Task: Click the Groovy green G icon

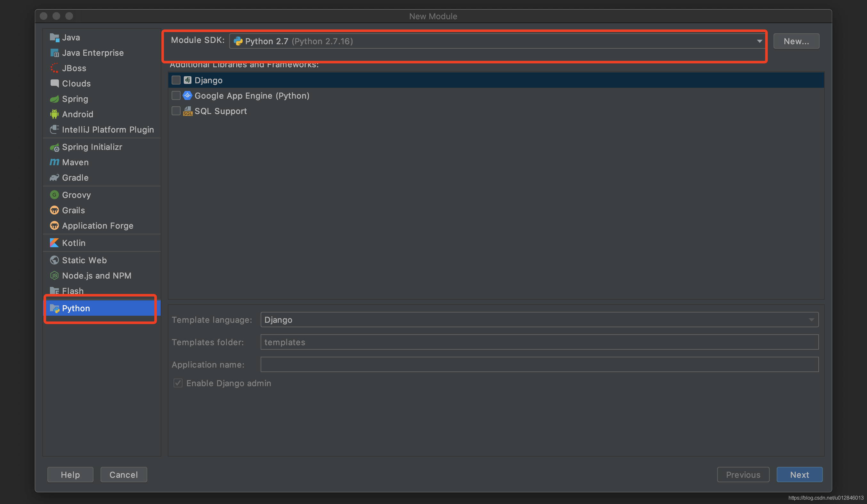Action: coord(54,195)
